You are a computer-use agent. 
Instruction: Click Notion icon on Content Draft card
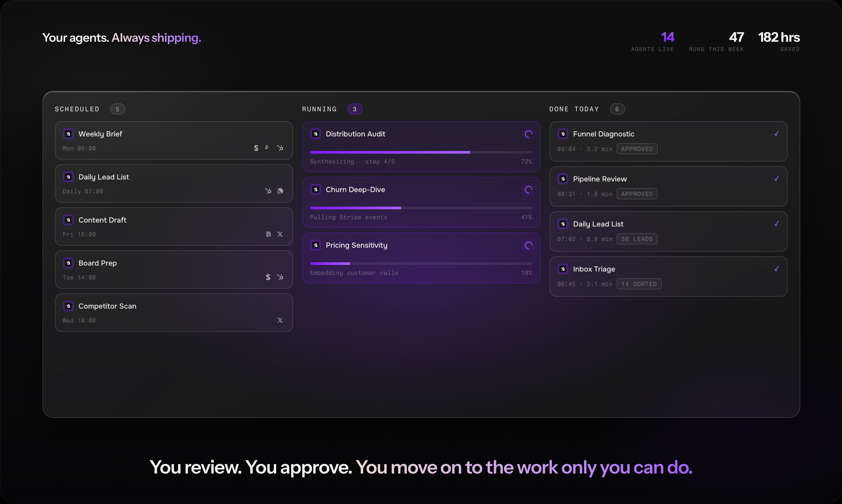click(268, 234)
